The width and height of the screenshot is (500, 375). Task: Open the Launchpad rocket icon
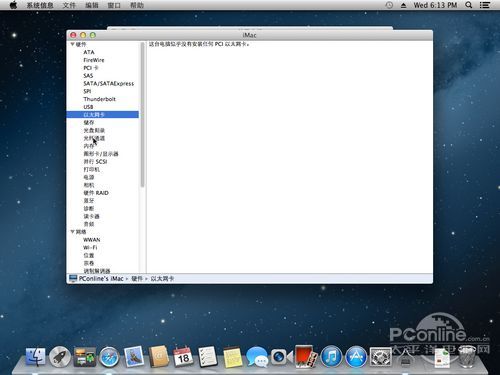point(60,357)
